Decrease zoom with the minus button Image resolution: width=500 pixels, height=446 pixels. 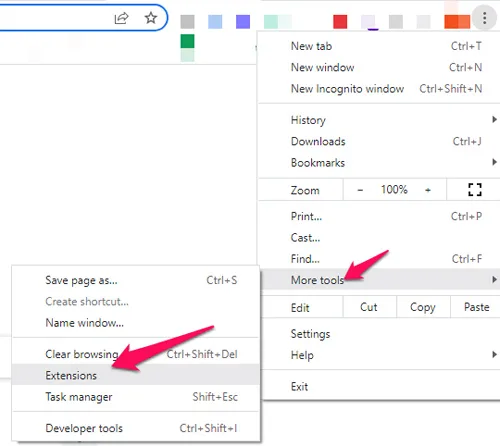click(x=360, y=190)
